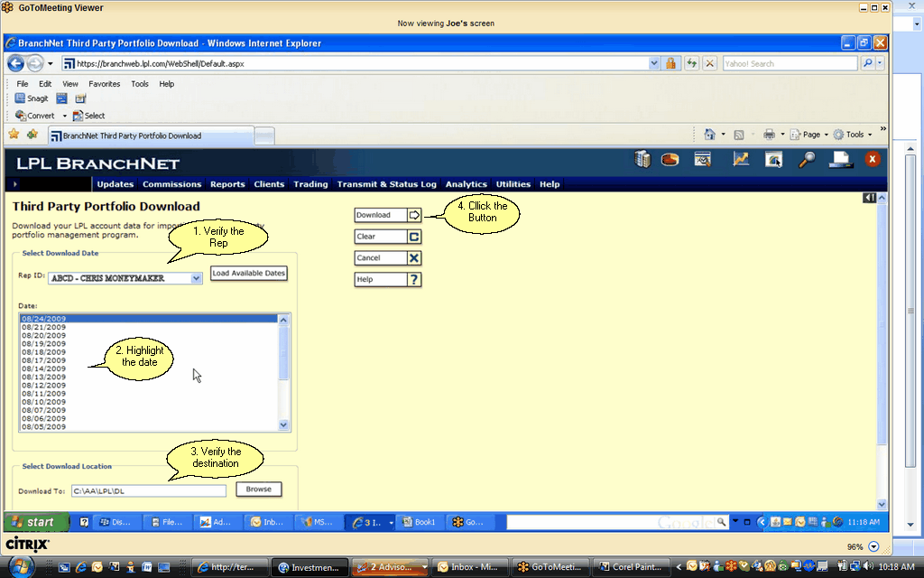924x578 pixels.
Task: Collapse the side panel with the arrow toggle
Action: (x=868, y=198)
